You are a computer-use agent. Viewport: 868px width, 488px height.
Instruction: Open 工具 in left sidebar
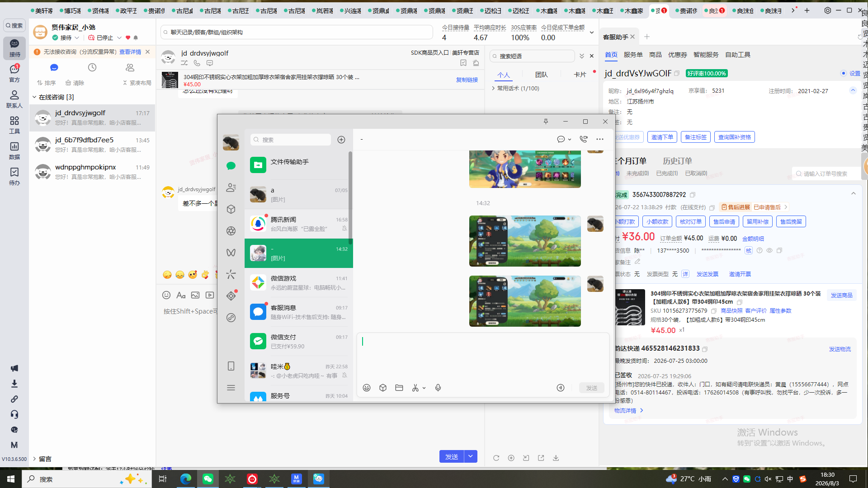click(14, 125)
